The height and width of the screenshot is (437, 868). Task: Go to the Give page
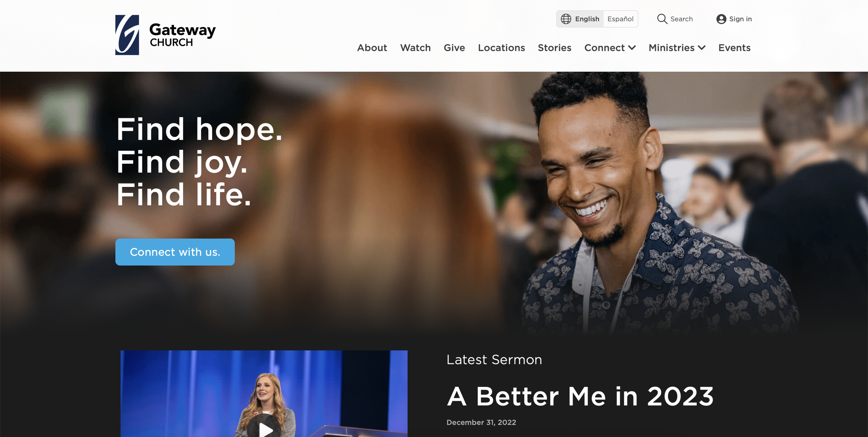pyautogui.click(x=454, y=48)
